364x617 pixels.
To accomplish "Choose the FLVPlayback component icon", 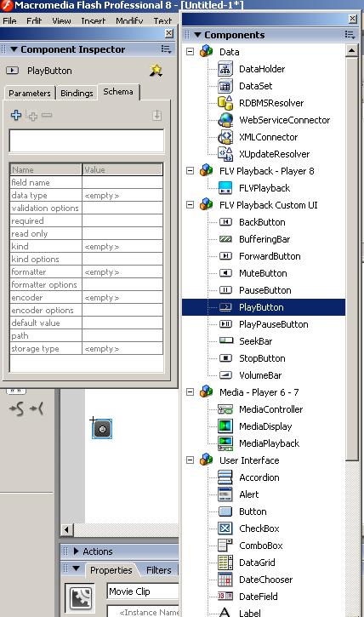I will click(x=225, y=188).
